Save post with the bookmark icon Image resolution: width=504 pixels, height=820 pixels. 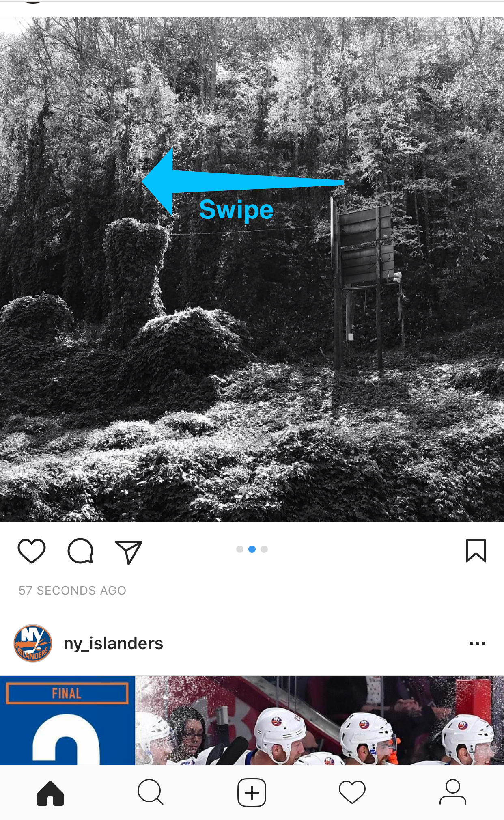[476, 550]
